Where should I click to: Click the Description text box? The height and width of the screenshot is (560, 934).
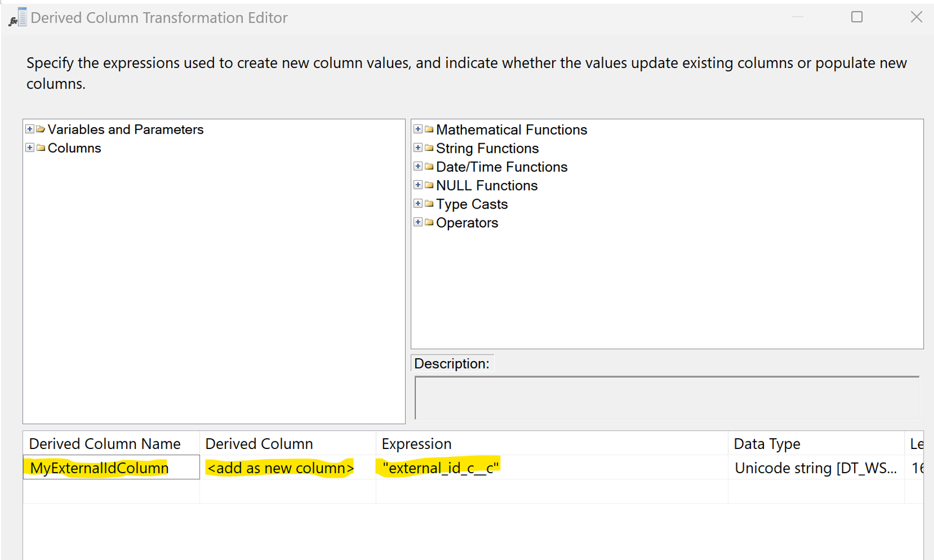pyautogui.click(x=666, y=398)
